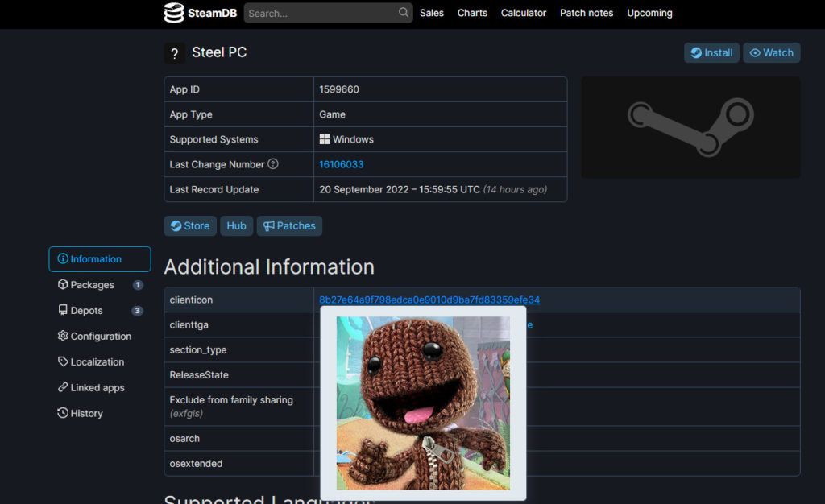The width and height of the screenshot is (825, 504).
Task: Click the App ID value 1599660
Action: [x=339, y=89]
